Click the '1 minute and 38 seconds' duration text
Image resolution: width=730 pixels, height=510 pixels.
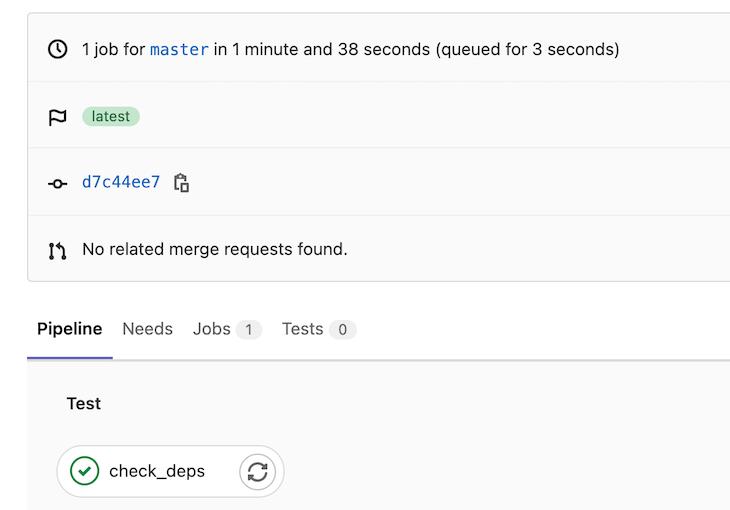(x=331, y=49)
